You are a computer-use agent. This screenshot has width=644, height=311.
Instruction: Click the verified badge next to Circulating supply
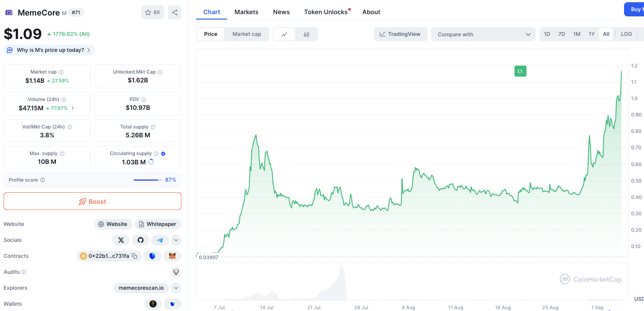(163, 154)
